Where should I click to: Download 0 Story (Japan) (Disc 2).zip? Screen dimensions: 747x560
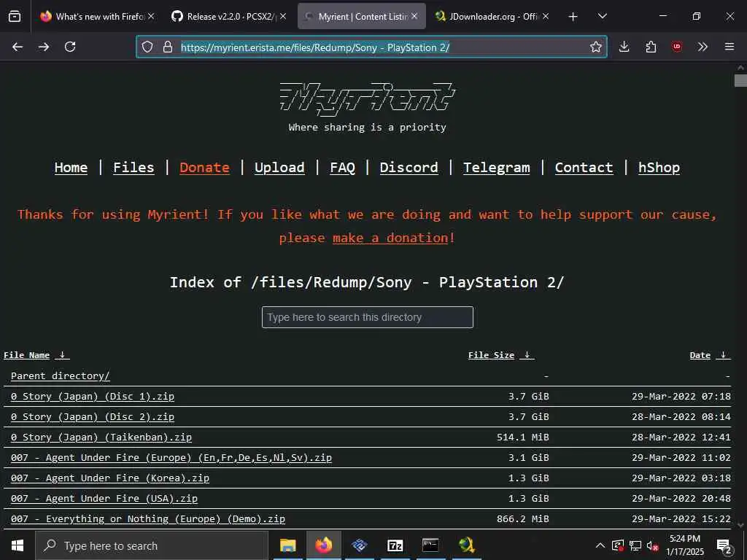click(x=93, y=416)
